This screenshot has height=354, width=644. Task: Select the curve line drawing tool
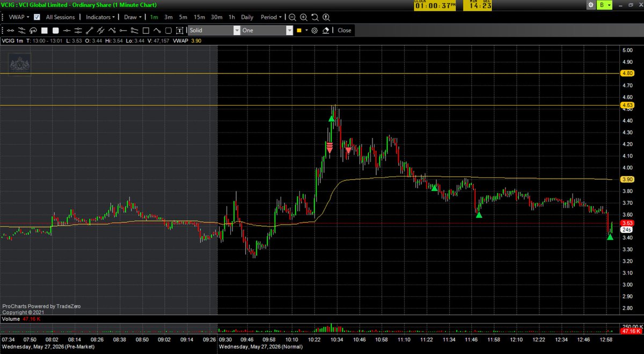coord(157,31)
